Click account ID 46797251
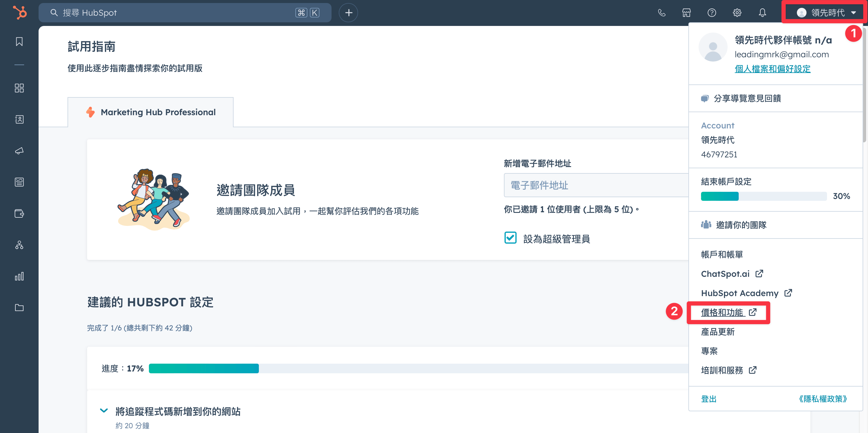This screenshot has width=868, height=433. click(x=719, y=154)
